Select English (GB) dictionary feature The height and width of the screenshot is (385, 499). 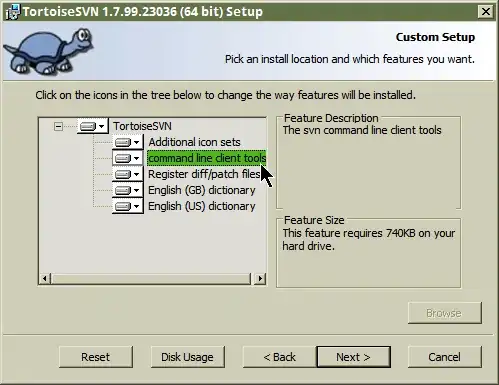202,190
